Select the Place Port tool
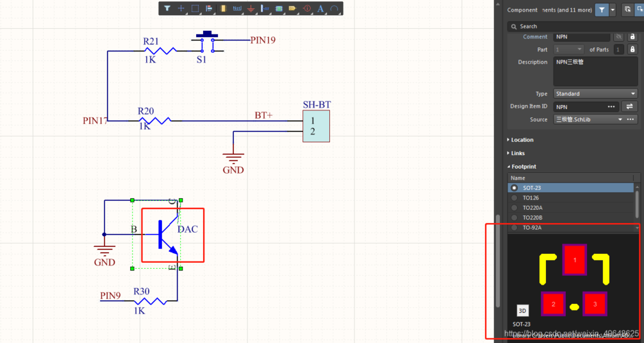The height and width of the screenshot is (343, 644). [292, 8]
